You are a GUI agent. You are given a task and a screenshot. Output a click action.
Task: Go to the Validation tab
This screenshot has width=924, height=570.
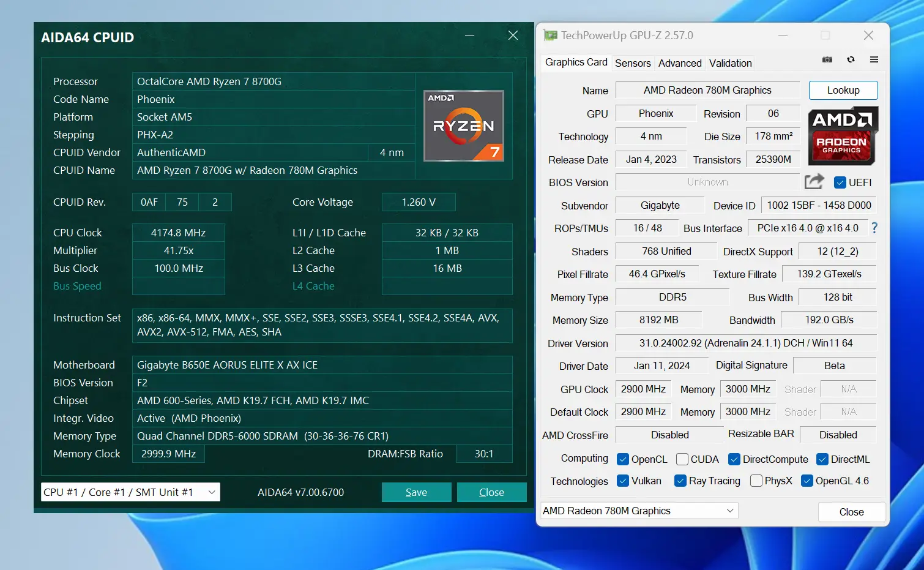tap(730, 63)
